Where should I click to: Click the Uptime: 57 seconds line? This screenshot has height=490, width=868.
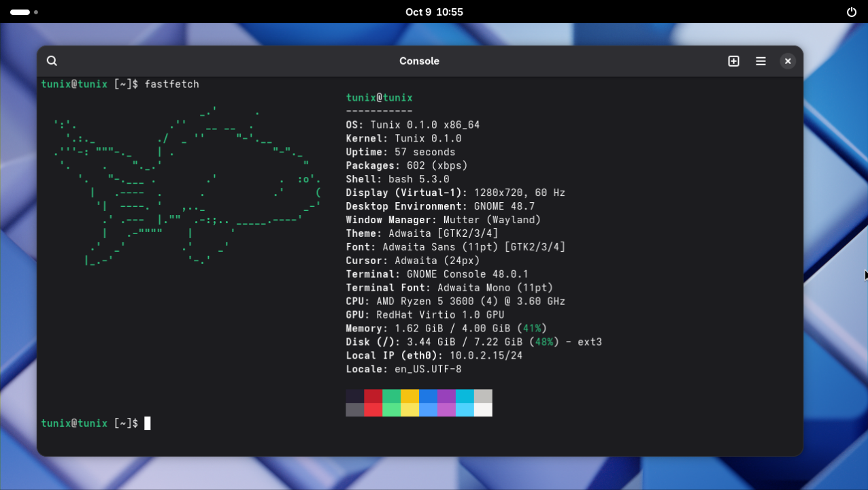coord(401,152)
